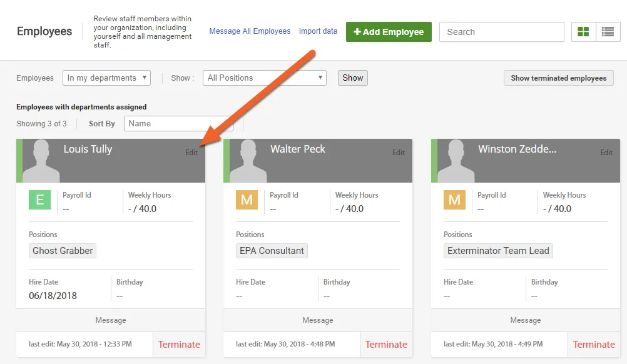Edit Winston Zeddemore's profile

coord(606,153)
